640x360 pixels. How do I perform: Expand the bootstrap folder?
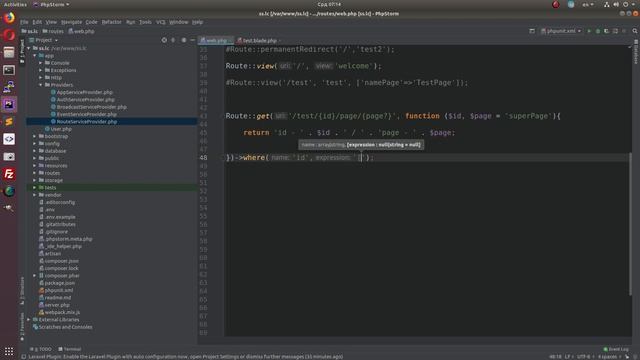35,136
